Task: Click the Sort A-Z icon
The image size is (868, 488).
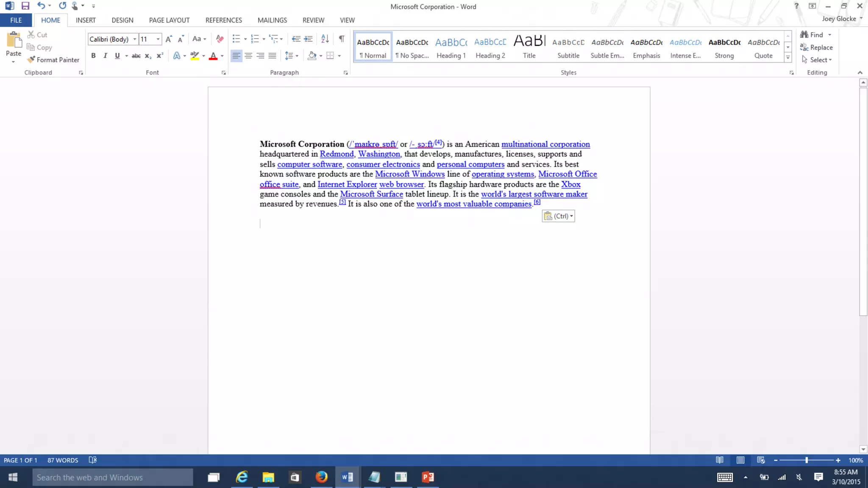Action: [x=325, y=39]
